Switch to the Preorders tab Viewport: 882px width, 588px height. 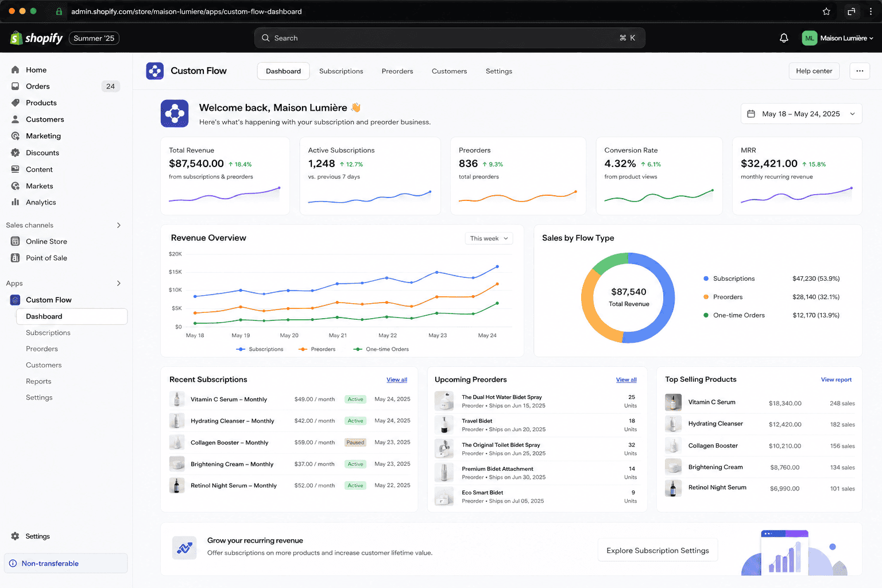click(x=397, y=71)
